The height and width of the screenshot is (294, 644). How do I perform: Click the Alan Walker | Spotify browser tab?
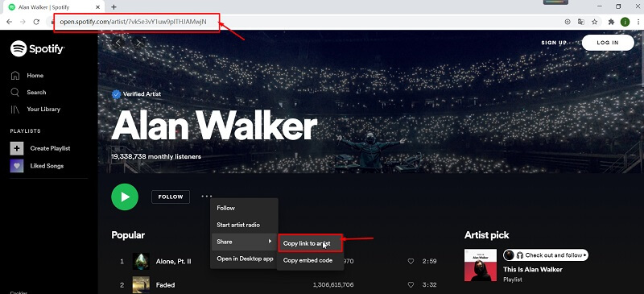click(x=54, y=7)
